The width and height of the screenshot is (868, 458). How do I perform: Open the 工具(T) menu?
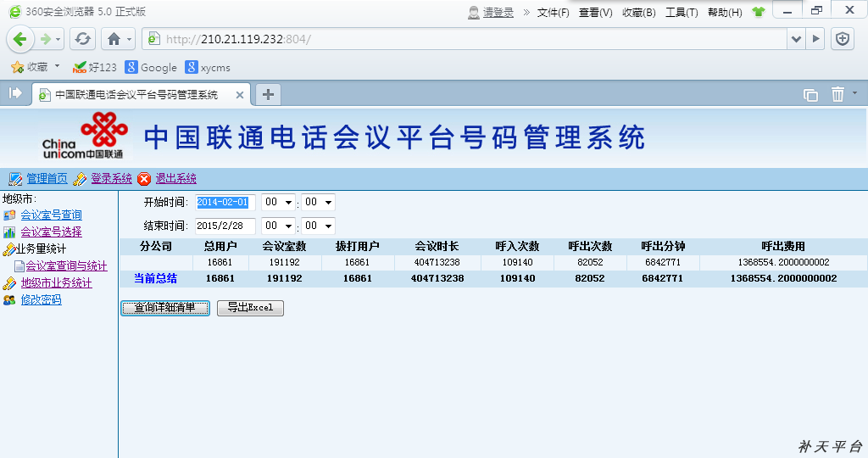point(682,12)
